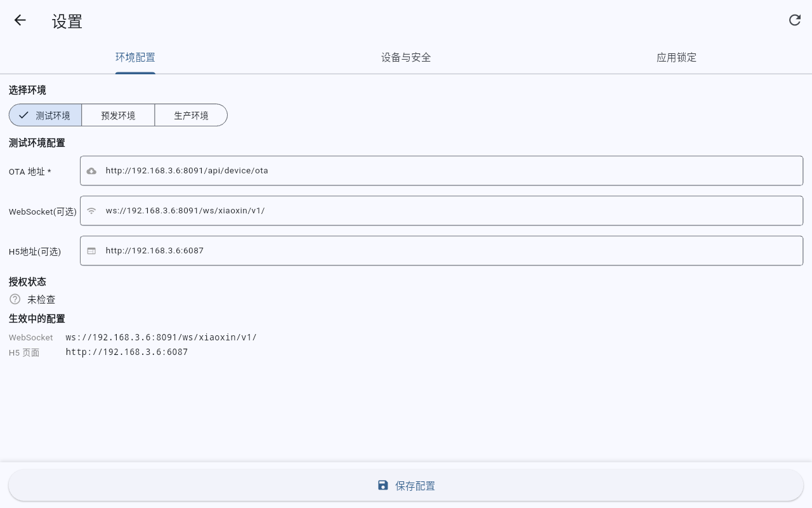Click the gray H5 页面 label
This screenshot has width=812, height=508.
24,352
